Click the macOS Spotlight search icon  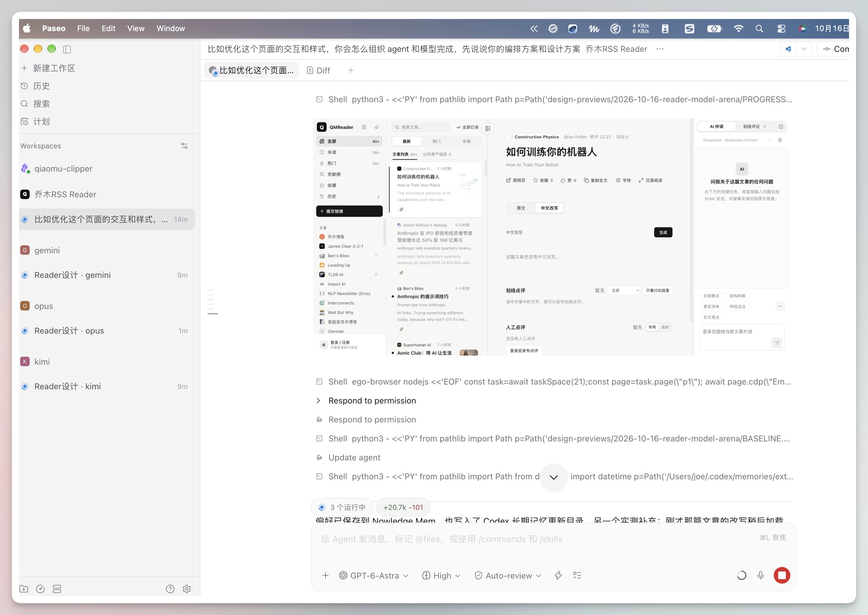click(759, 29)
